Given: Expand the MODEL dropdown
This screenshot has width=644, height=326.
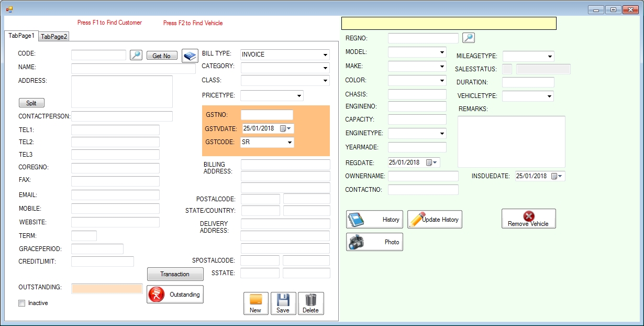Looking at the screenshot, I should point(442,52).
